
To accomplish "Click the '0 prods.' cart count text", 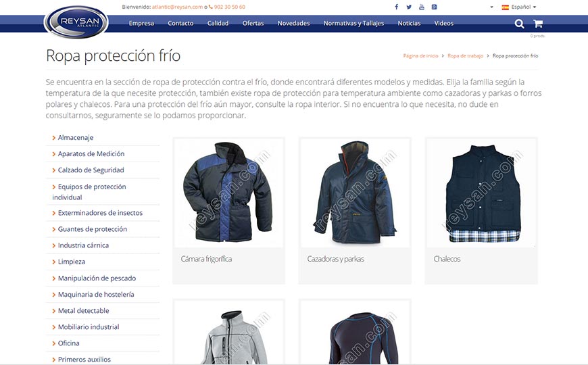I will click(x=538, y=36).
